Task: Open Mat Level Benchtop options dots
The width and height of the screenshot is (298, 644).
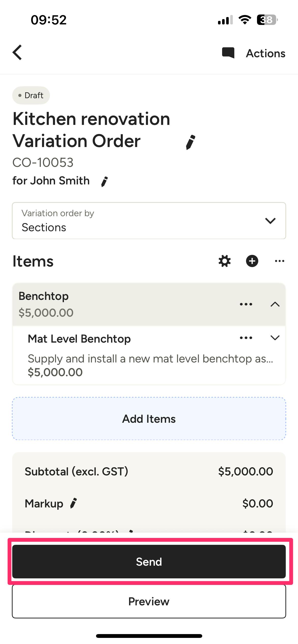Action: pyautogui.click(x=246, y=338)
